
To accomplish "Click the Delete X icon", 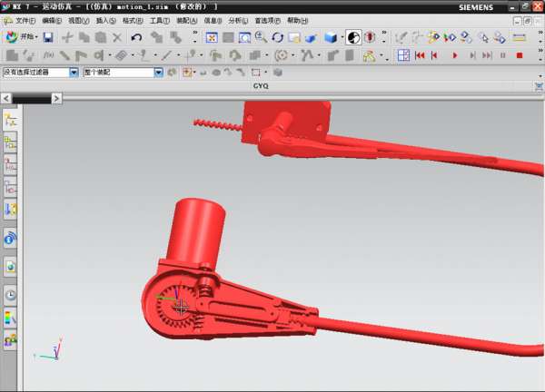I will tap(117, 37).
